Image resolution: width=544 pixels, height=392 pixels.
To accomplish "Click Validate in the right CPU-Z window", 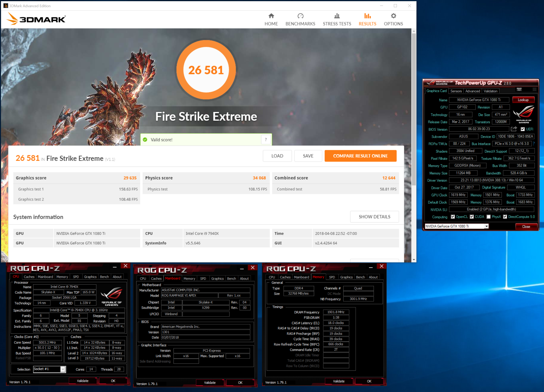I will pos(339,381).
